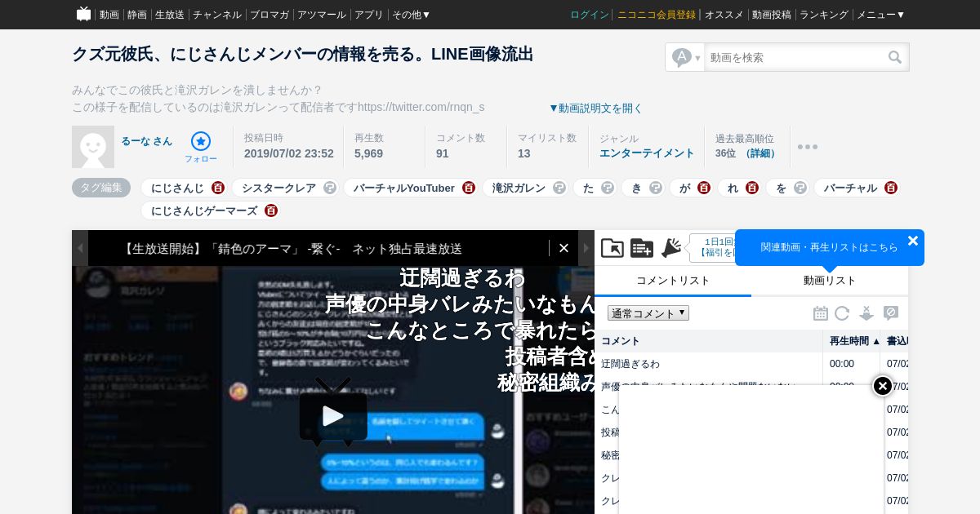
Task: Click the lottery notice 1日1回 bubble
Action: (714, 247)
